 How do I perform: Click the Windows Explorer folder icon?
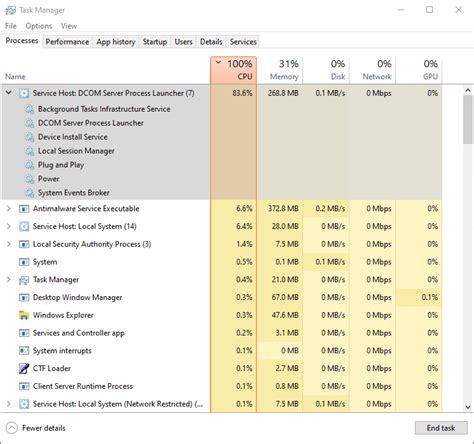[24, 315]
